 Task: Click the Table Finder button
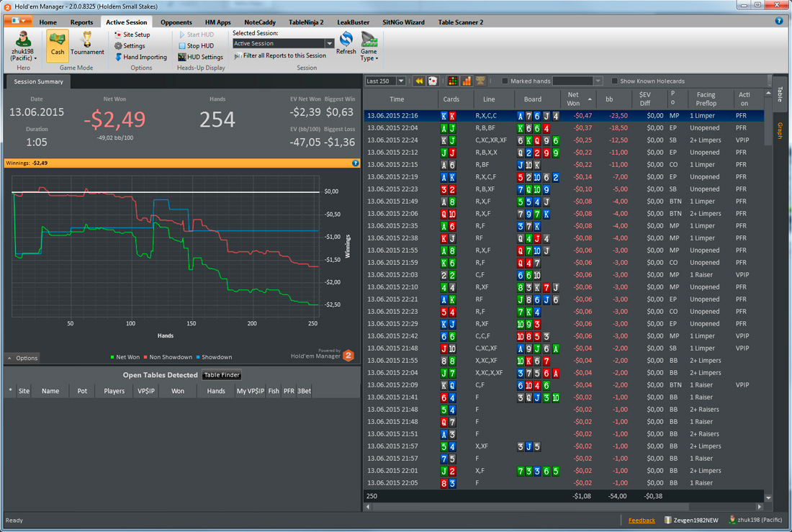point(222,375)
